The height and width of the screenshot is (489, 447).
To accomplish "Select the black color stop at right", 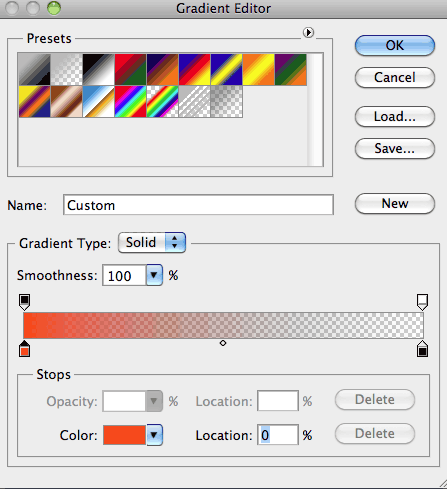I will [422, 349].
